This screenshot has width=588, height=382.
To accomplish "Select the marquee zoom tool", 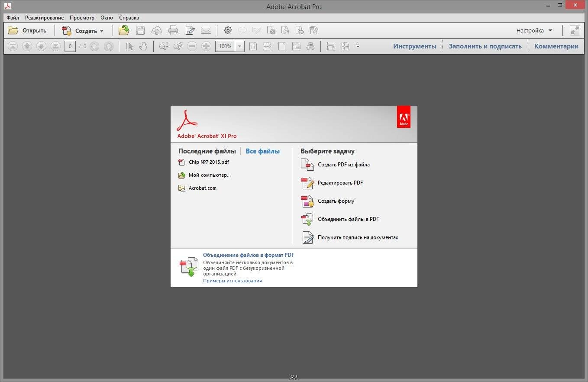I will point(163,46).
